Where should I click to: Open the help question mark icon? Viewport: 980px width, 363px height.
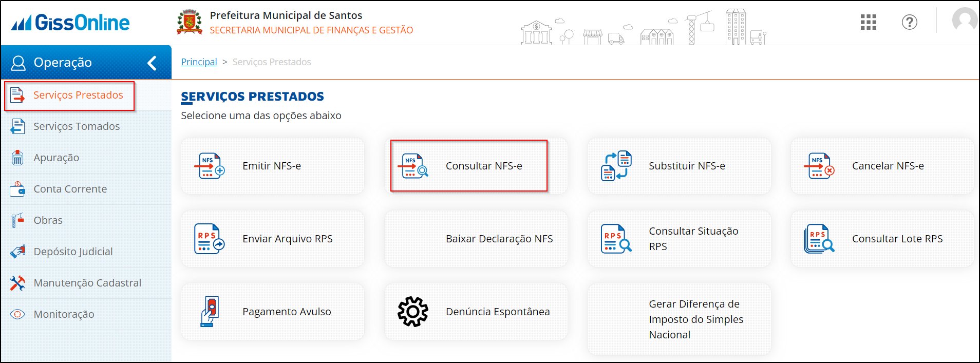click(910, 22)
